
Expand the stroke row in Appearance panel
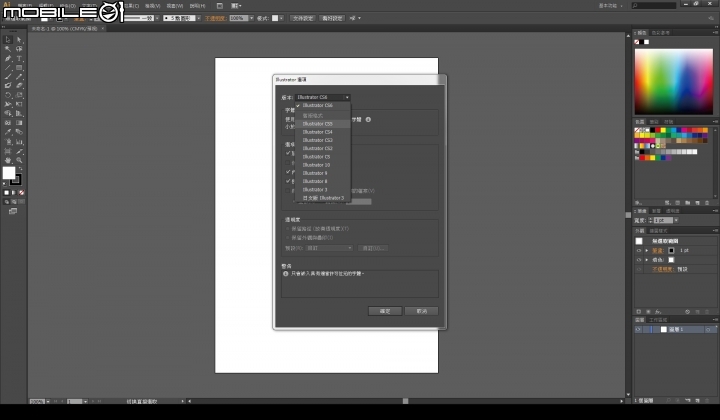click(647, 251)
